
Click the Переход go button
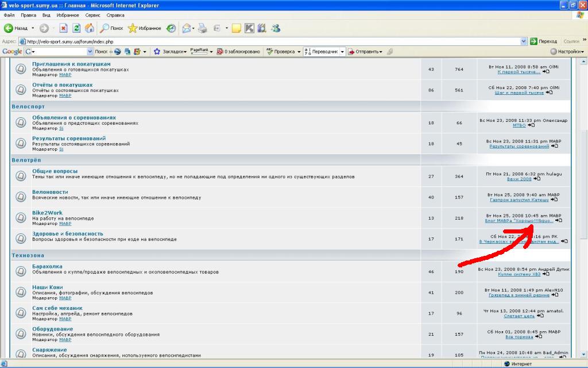(x=543, y=41)
